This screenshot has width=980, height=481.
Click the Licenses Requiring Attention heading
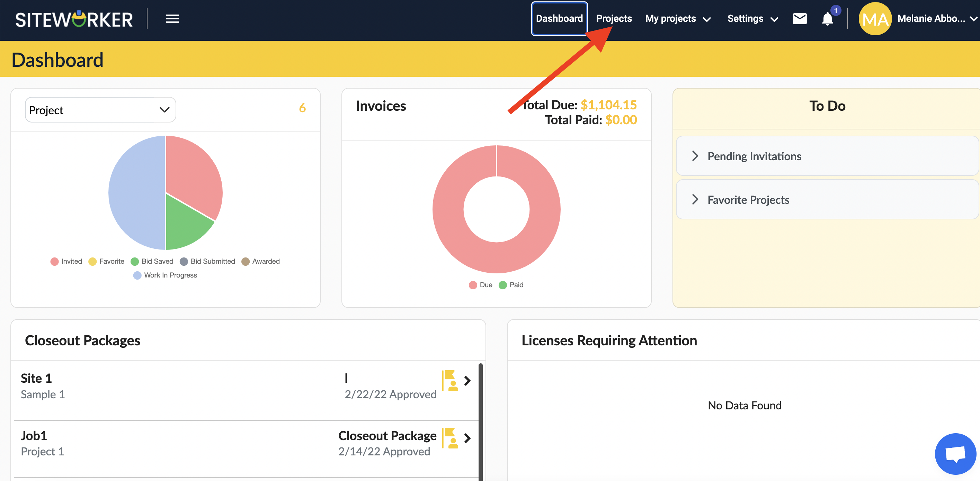[x=609, y=340]
